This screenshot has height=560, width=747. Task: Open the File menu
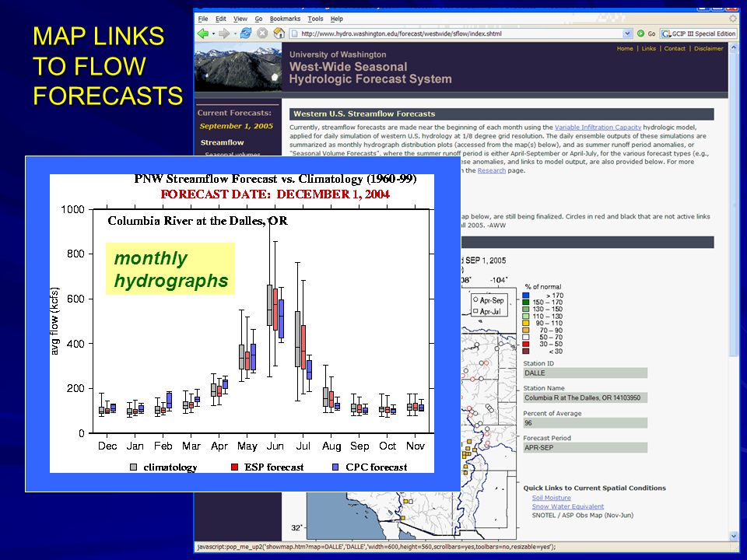coord(203,19)
